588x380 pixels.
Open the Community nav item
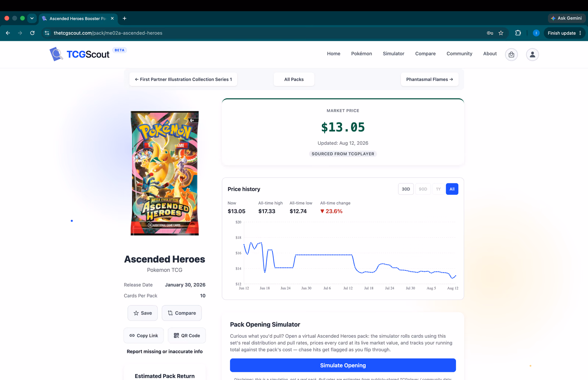coord(459,54)
